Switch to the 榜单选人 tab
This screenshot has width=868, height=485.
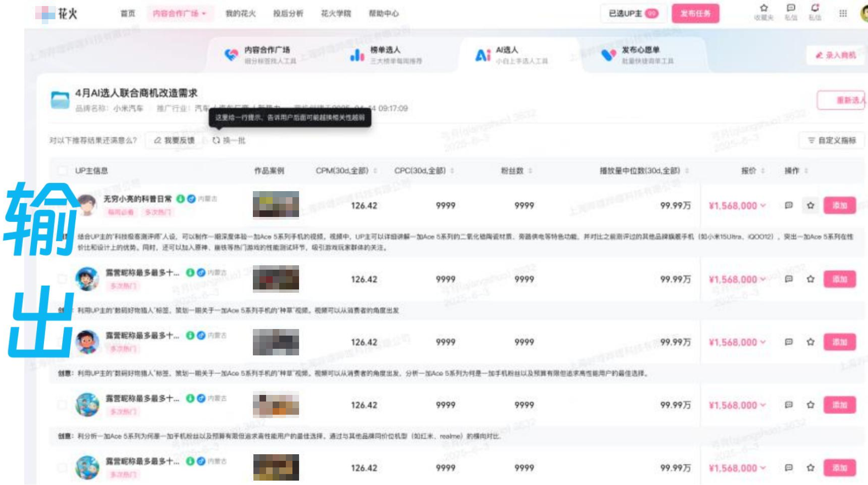coord(386,55)
